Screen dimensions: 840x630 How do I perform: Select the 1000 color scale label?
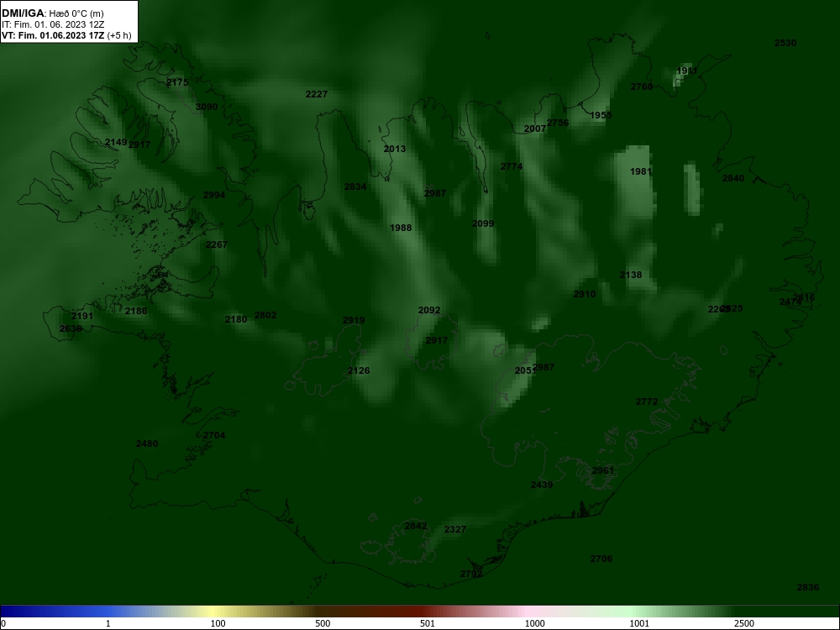[534, 623]
